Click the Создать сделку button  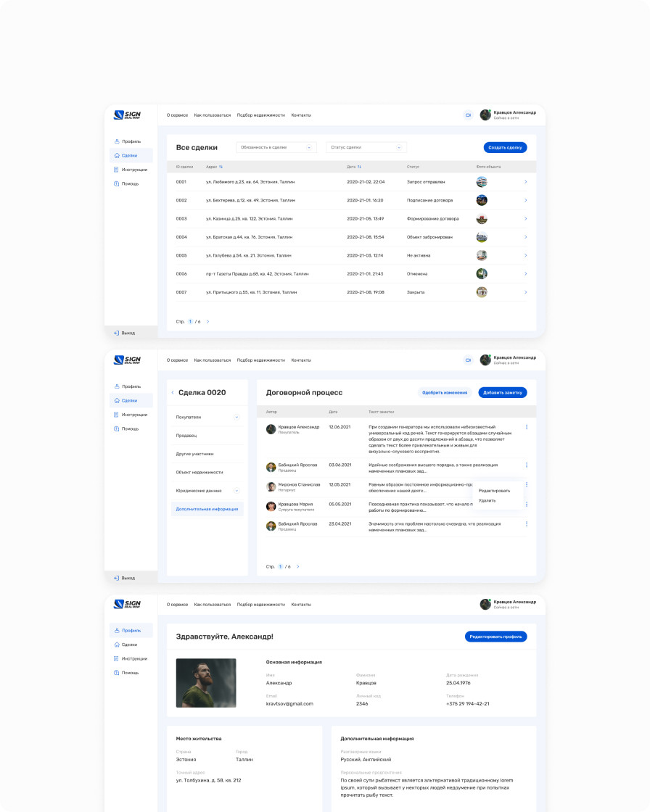point(506,148)
